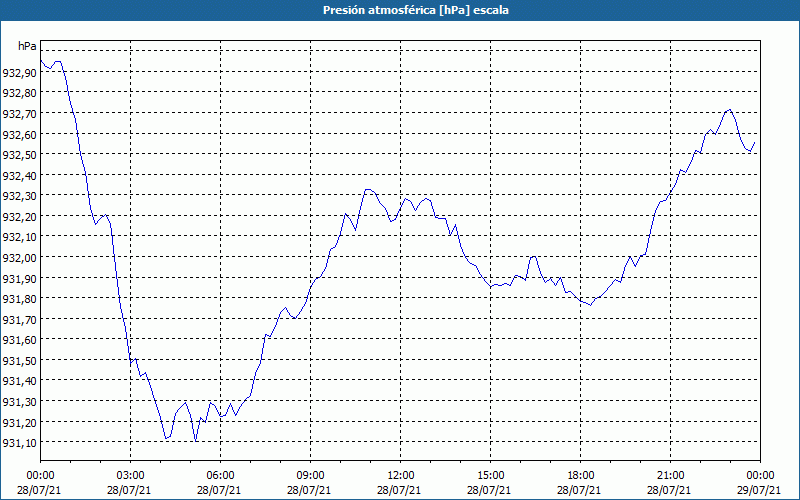This screenshot has width=800, height=500.
Task: Click the 03:00 time label
Action: 131,476
